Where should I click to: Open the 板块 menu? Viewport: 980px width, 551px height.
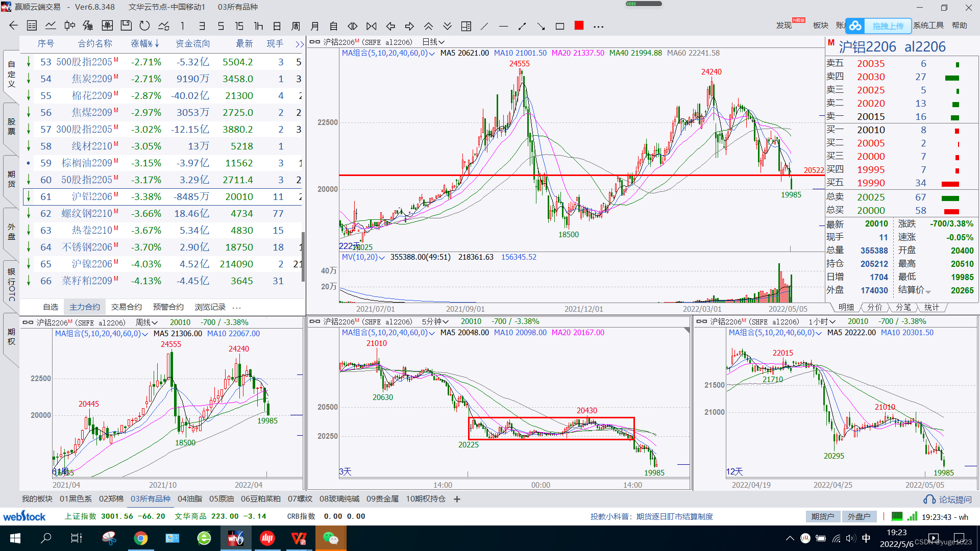click(821, 25)
